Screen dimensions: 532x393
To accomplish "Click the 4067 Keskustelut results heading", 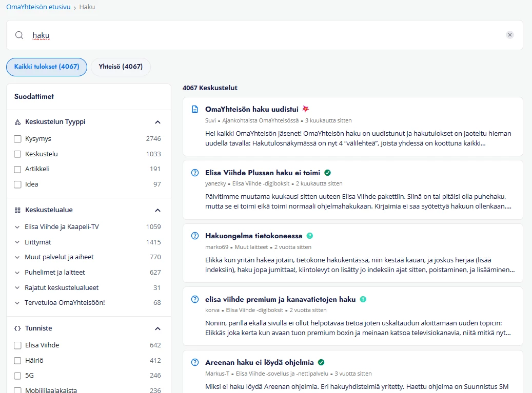I will tap(210, 88).
